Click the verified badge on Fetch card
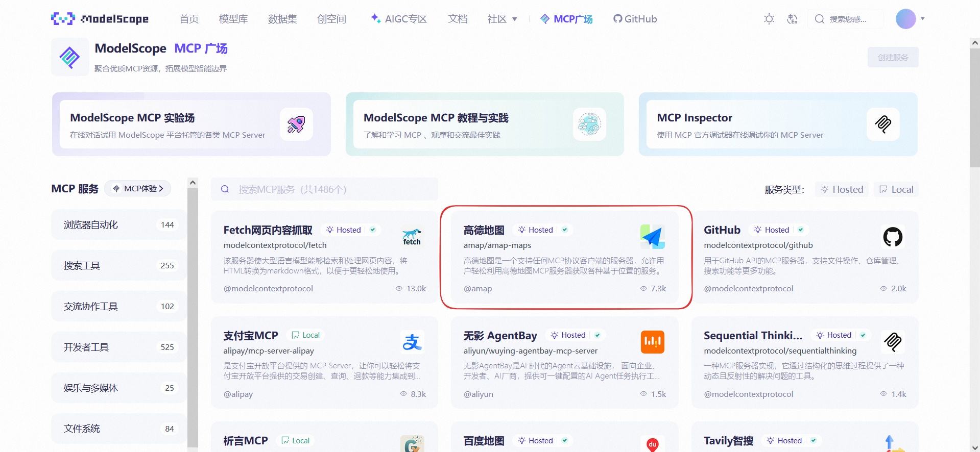The height and width of the screenshot is (452, 980). (373, 230)
